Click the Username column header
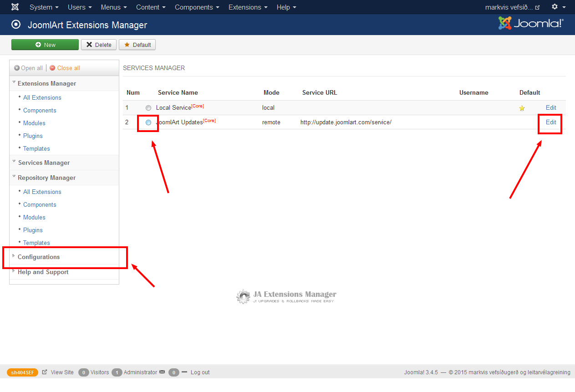This screenshot has height=392, width=575. [473, 92]
